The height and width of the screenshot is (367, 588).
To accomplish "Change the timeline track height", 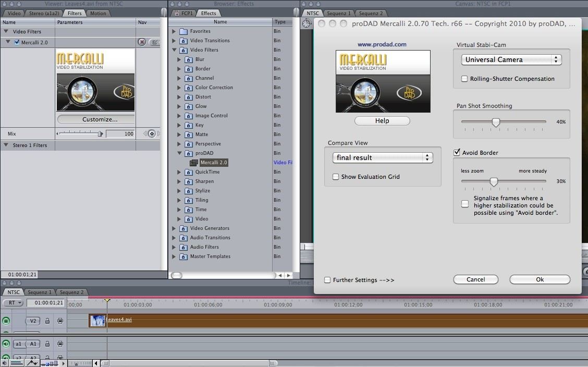I will click(50, 363).
